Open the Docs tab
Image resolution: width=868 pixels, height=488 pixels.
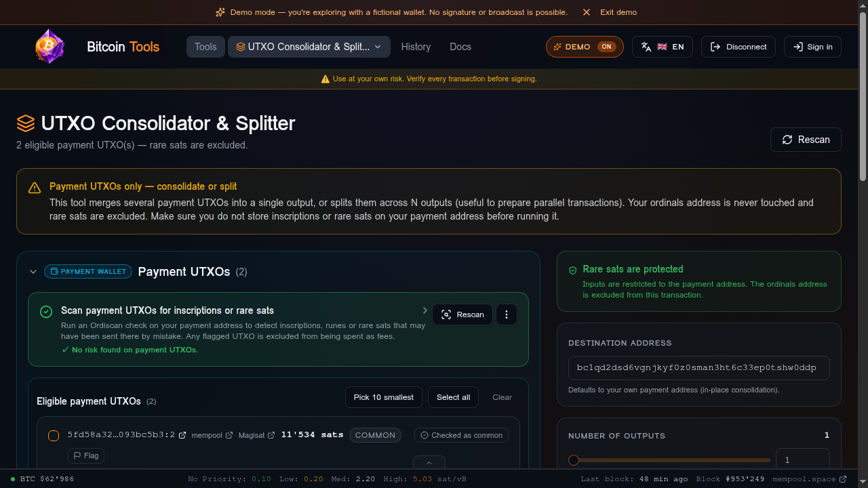[460, 47]
